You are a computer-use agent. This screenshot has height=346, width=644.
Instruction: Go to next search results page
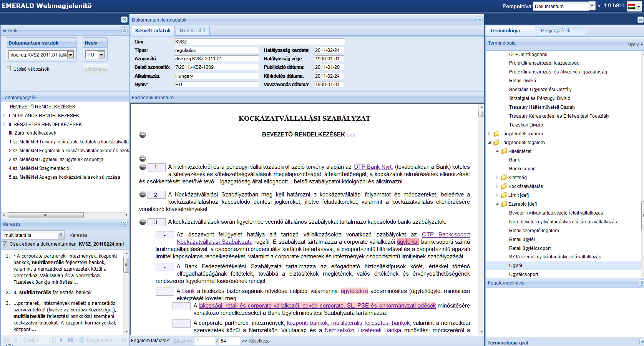point(61,340)
